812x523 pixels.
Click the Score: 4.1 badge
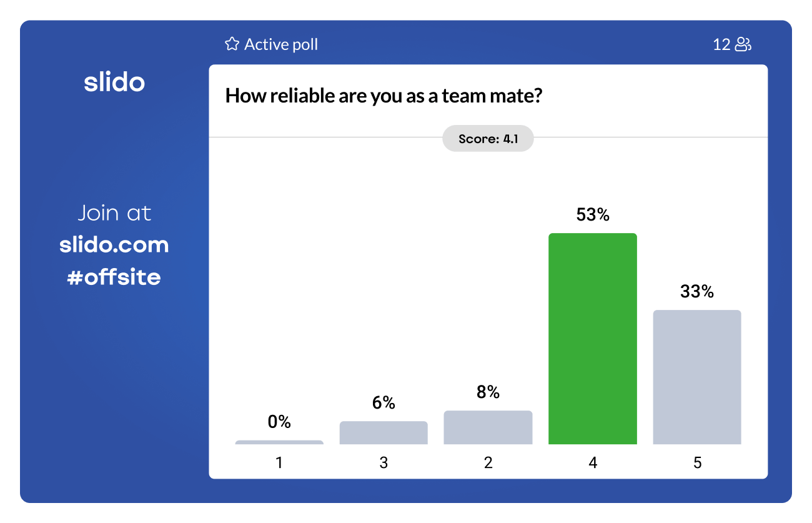click(488, 139)
